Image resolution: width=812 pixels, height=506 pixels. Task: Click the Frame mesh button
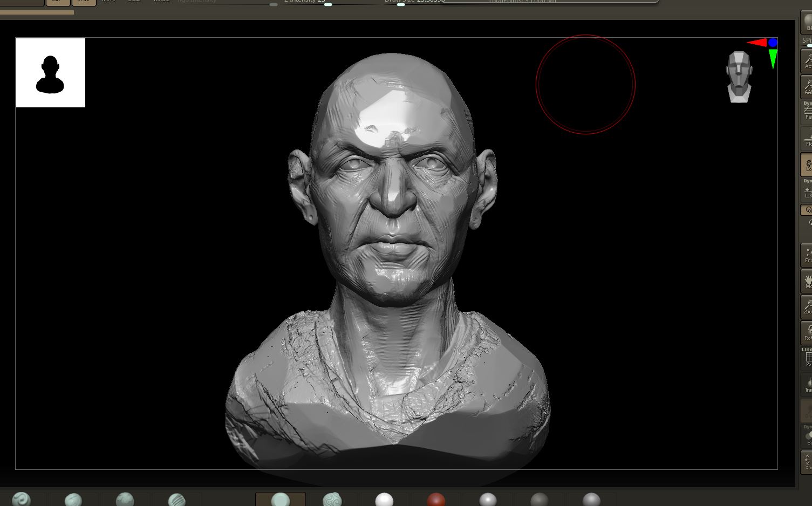coord(807,255)
